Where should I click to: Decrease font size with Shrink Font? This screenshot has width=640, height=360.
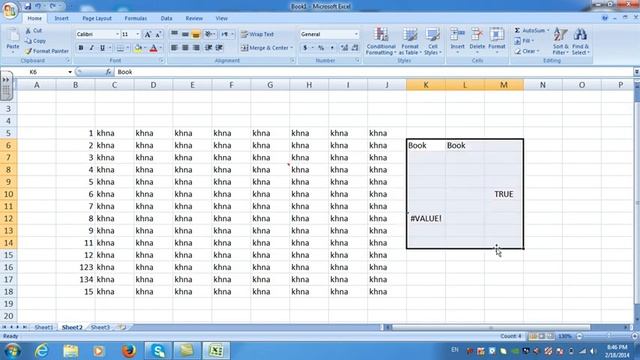(158, 34)
